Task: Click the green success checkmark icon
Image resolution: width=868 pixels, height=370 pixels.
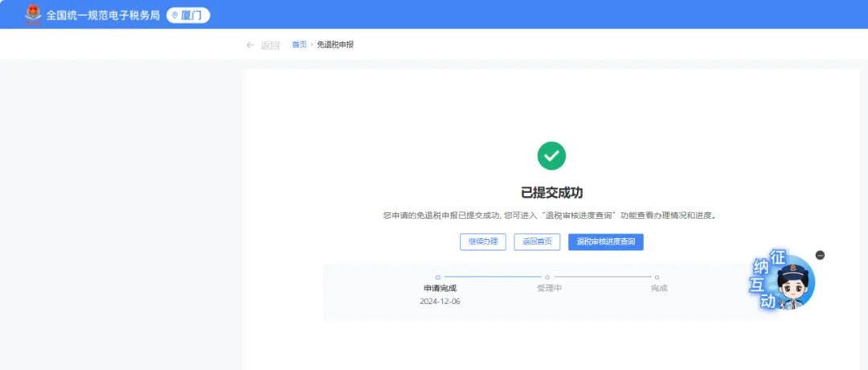Action: coord(551,156)
